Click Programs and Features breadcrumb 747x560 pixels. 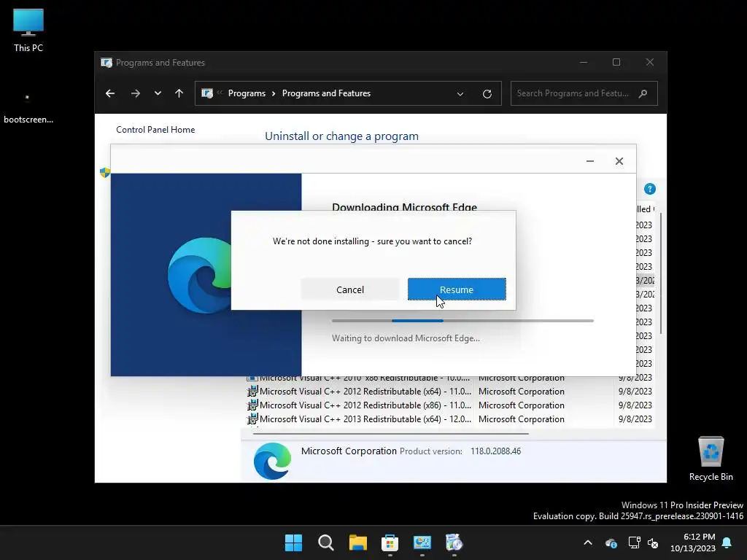tap(326, 93)
